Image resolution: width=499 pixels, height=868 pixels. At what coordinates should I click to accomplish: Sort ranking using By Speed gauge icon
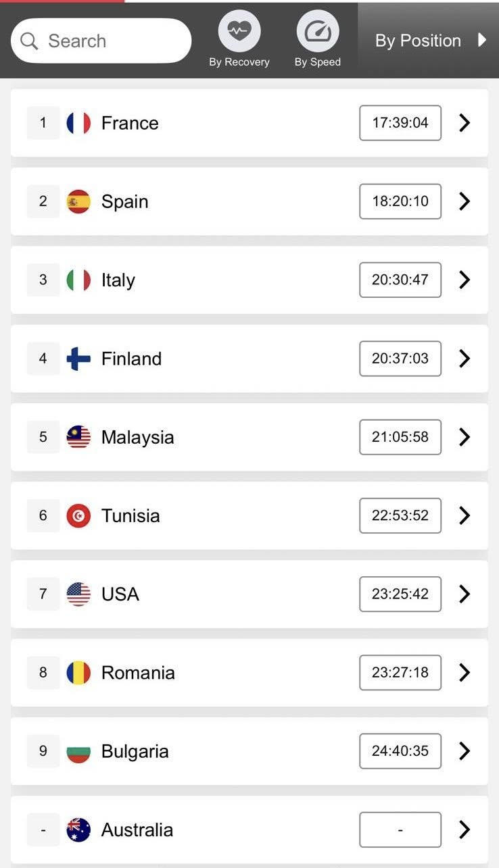point(318,32)
